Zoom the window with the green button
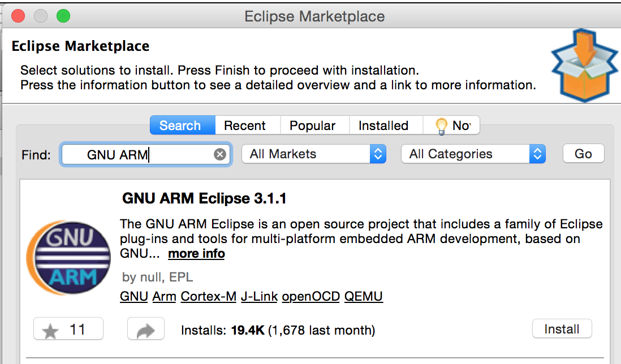This screenshot has width=621, height=364. click(x=63, y=16)
